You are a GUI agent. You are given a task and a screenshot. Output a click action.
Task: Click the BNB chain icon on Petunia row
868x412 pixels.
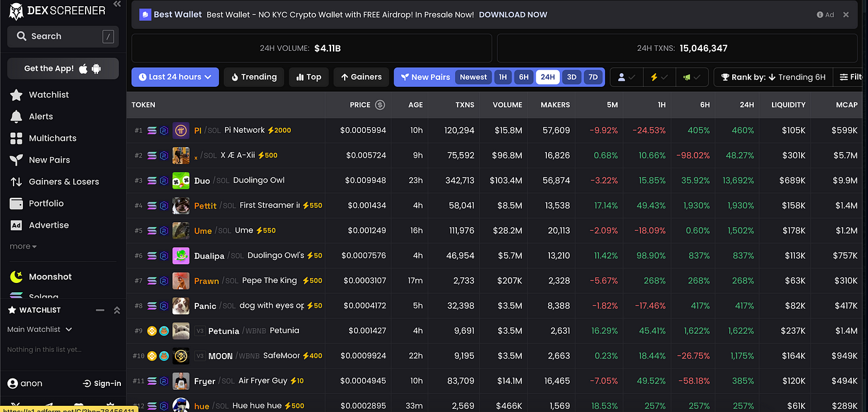pos(152,331)
